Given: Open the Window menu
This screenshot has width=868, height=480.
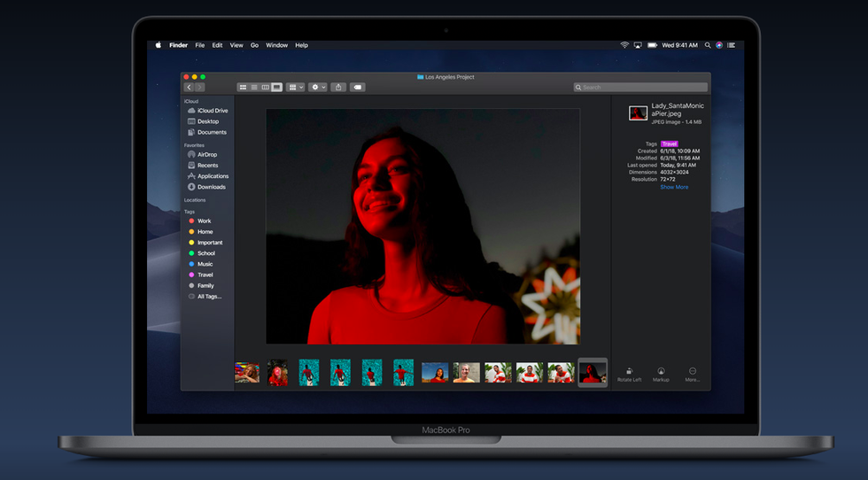Looking at the screenshot, I should tap(276, 45).
